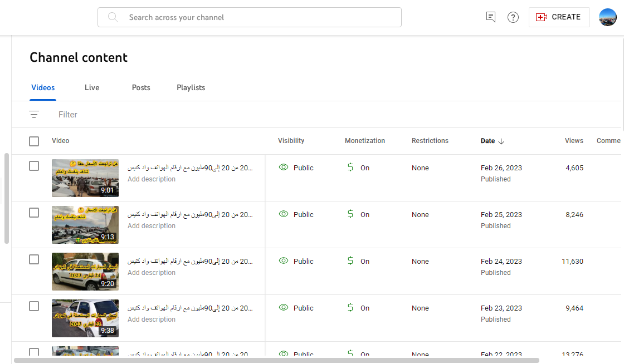This screenshot has height=364, width=624.
Task: Check the box for the 9:01 video
Action: [34, 166]
